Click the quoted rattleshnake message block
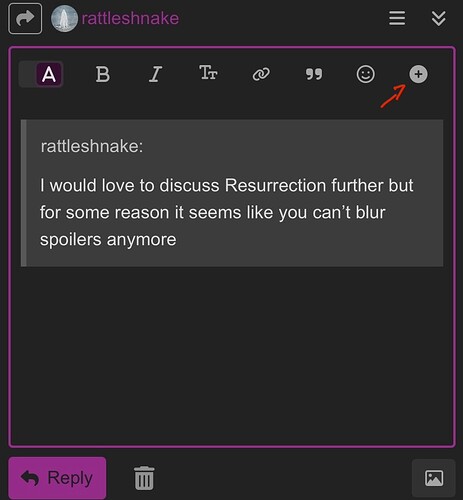463x500 pixels. (x=232, y=193)
